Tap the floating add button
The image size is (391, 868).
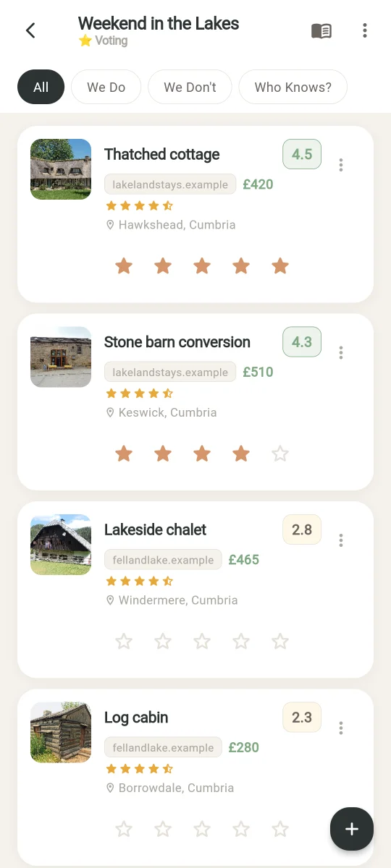352,829
